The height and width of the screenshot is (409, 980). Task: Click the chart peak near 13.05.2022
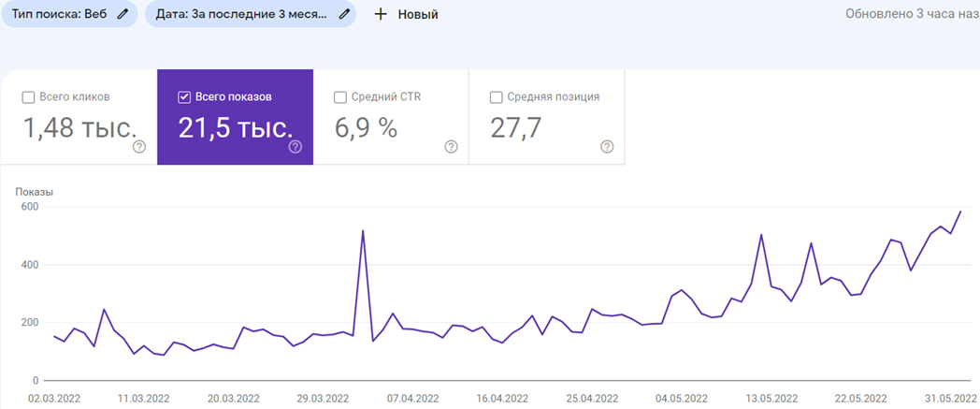(761, 235)
